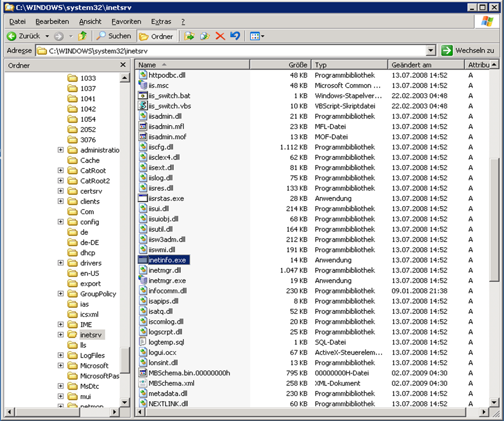Select the logui.ocx file icon

click(x=143, y=352)
